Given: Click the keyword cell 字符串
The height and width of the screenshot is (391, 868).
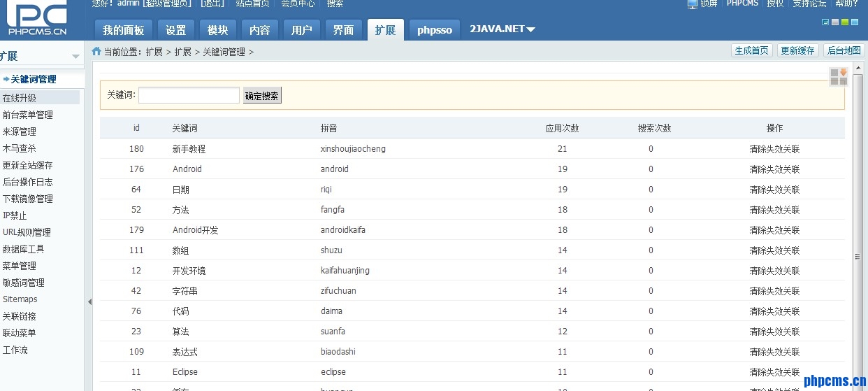Looking at the screenshot, I should 185,291.
